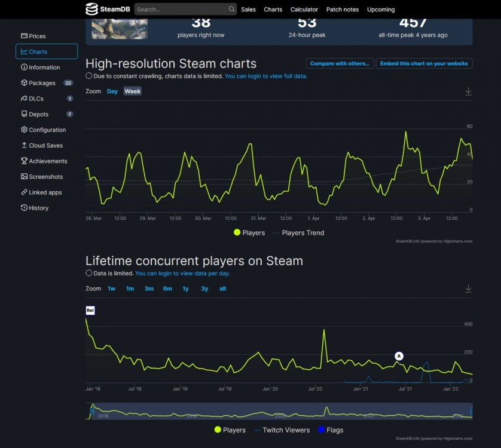Select the Charts sidebar item
501x448 pixels.
point(36,51)
